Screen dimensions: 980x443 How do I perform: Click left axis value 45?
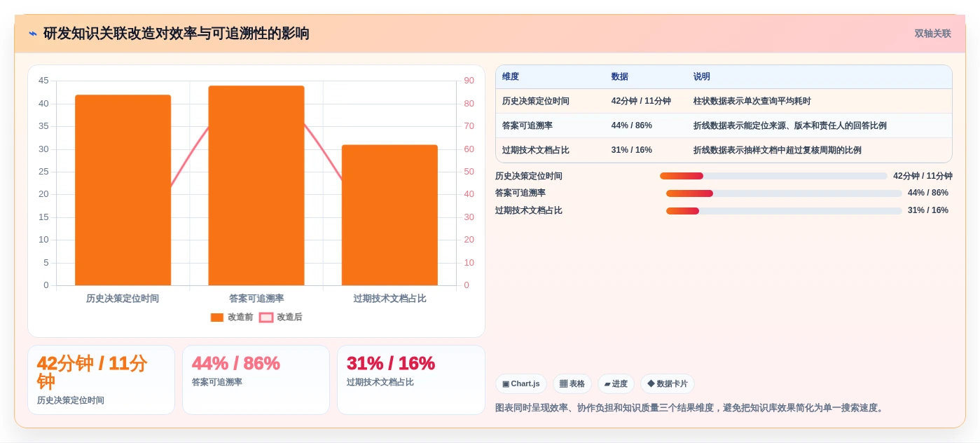point(43,81)
